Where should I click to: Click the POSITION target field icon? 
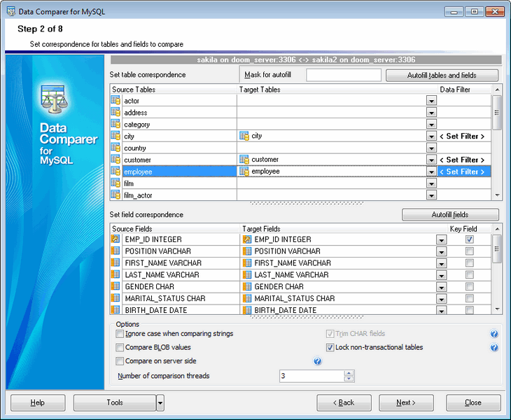click(247, 251)
